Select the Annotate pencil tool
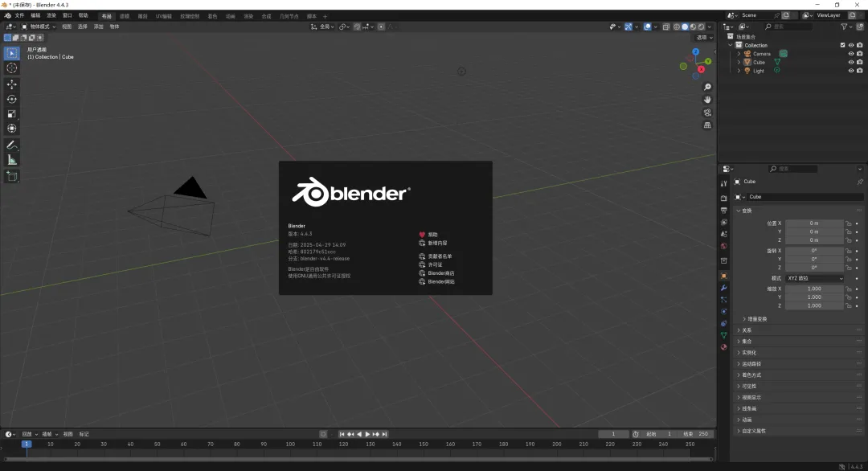The height and width of the screenshot is (471, 868). 11,145
